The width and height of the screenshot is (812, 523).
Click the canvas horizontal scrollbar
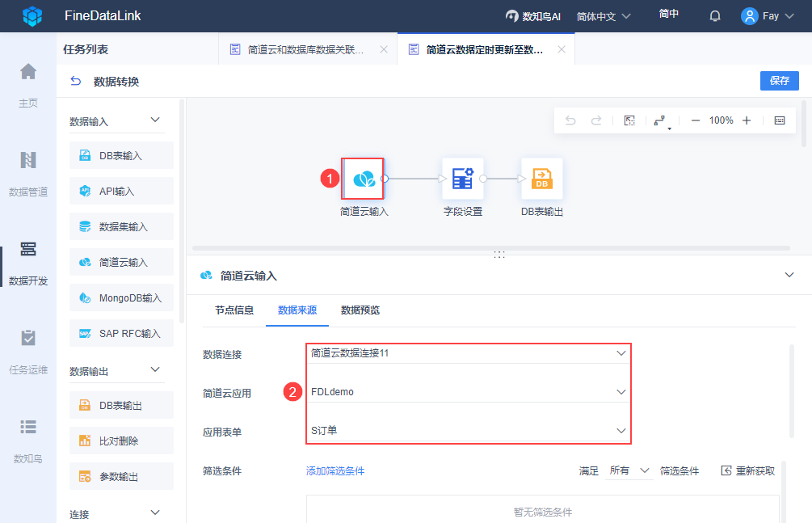(491, 248)
